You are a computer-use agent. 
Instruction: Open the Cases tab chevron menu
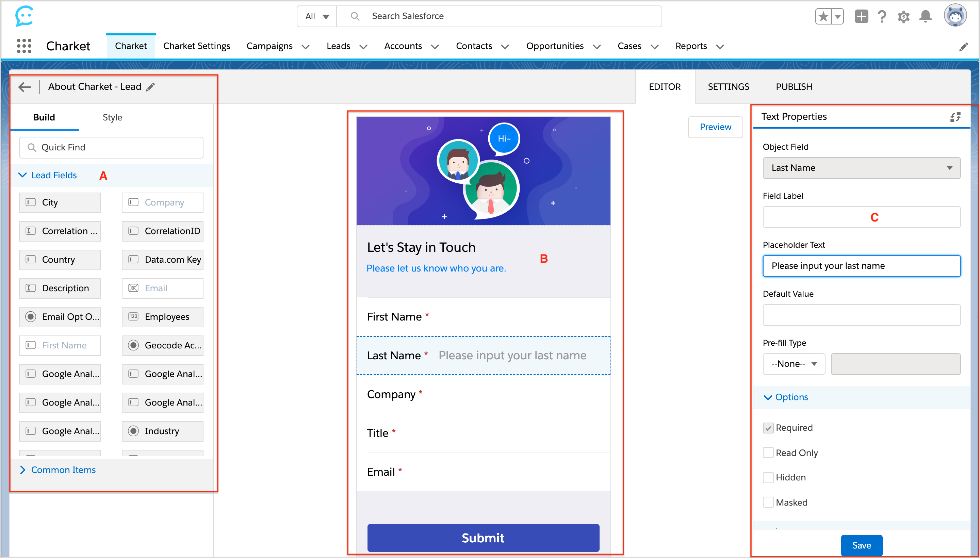tap(654, 47)
